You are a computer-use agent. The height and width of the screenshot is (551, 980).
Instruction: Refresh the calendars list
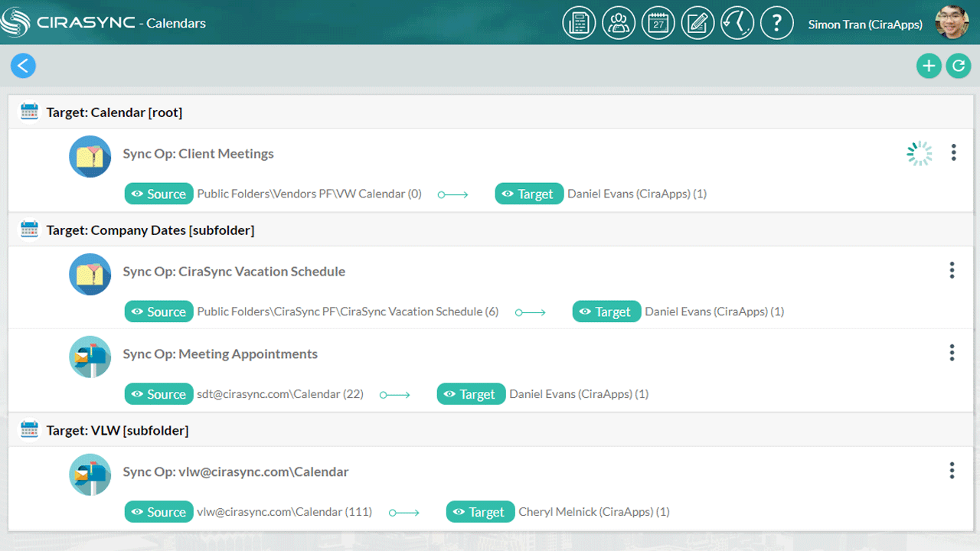click(958, 66)
